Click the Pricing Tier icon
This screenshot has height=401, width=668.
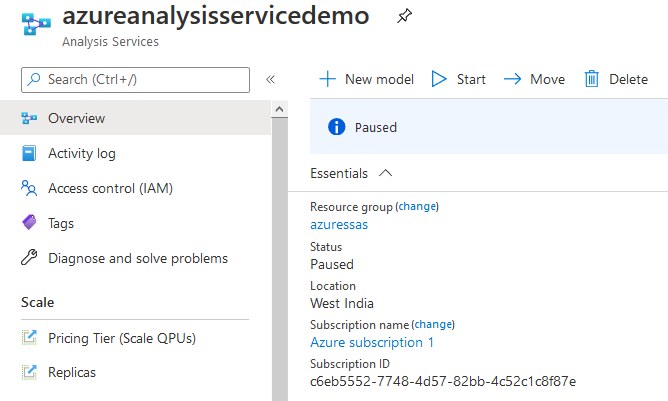[x=29, y=338]
